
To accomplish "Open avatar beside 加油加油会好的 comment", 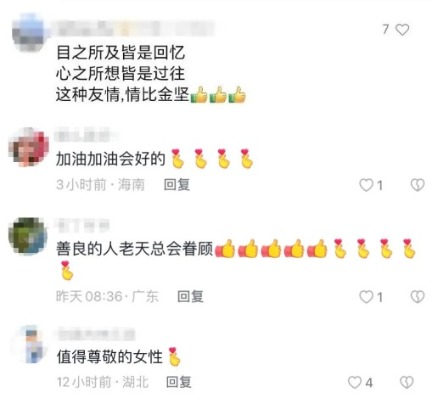I will point(29,147).
